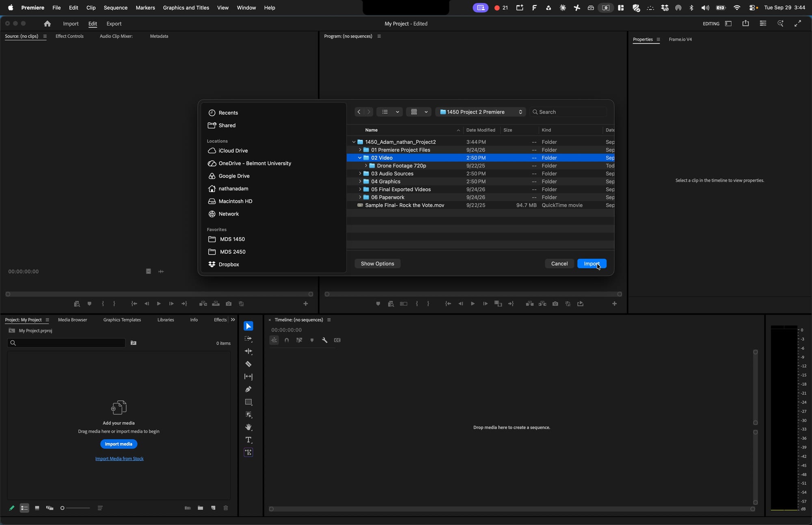The width and height of the screenshot is (812, 525).
Task: Toggle Linked Selection in timeline
Action: coord(299,340)
